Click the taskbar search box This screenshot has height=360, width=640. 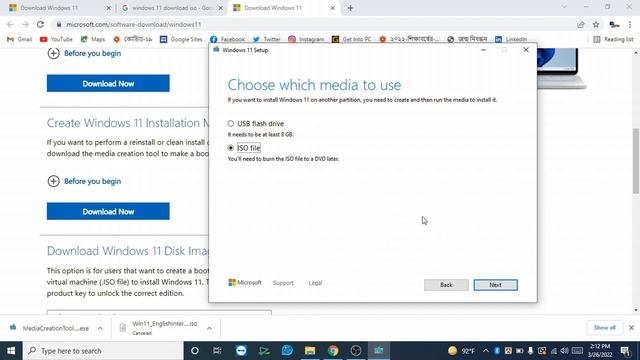point(103,351)
